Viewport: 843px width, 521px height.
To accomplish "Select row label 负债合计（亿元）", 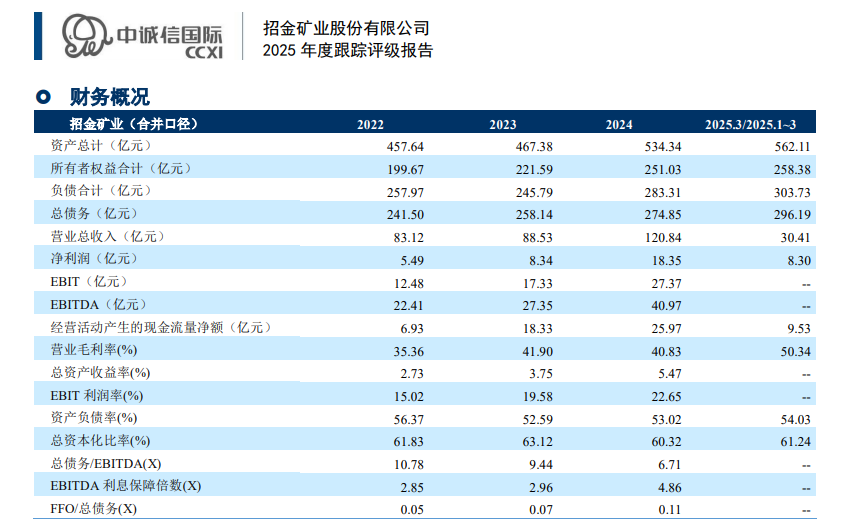I will (101, 191).
